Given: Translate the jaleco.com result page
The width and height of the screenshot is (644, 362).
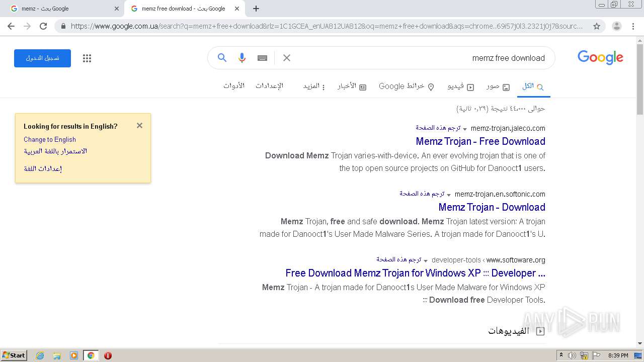Looking at the screenshot, I should click(x=438, y=128).
